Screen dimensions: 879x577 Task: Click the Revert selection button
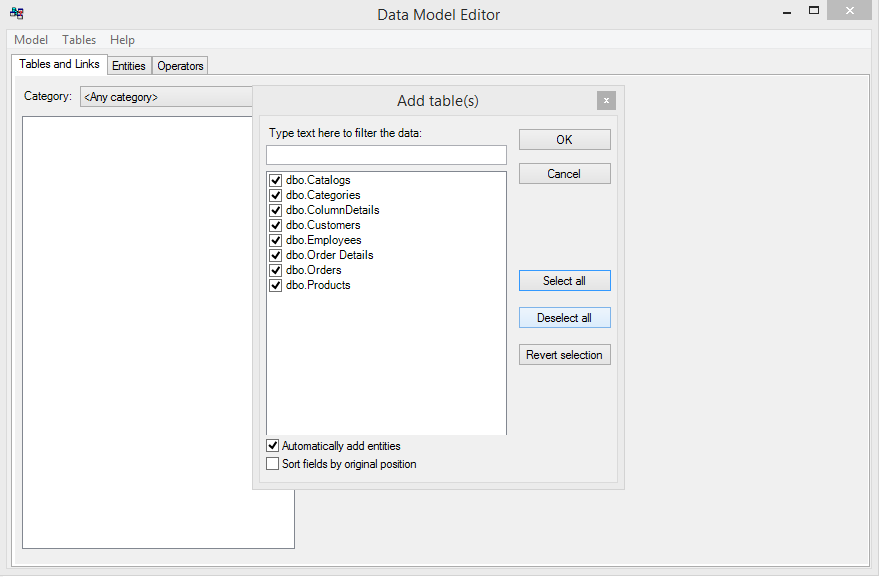[564, 354]
